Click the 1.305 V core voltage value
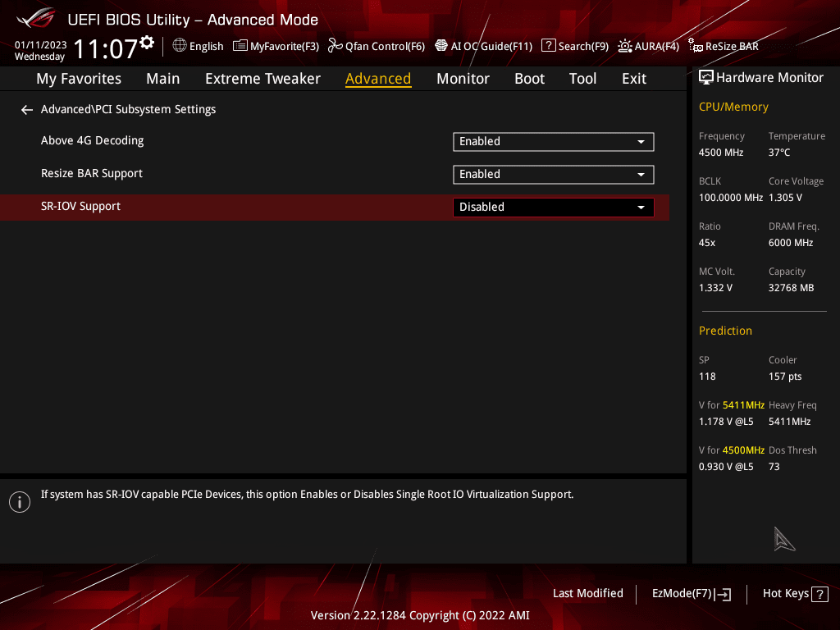 point(785,198)
